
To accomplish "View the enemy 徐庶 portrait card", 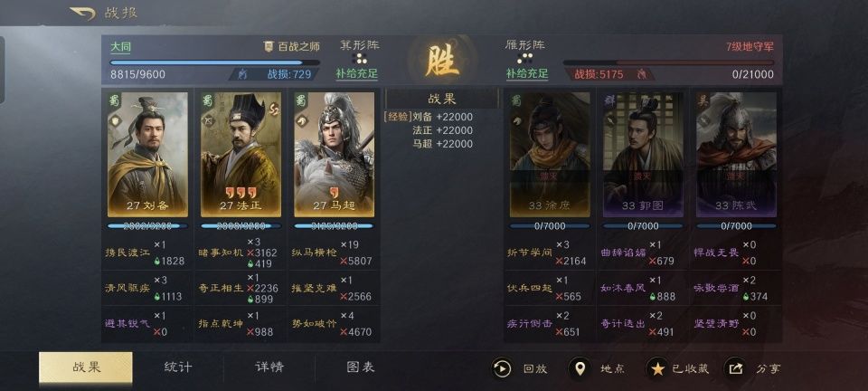I will point(550,155).
